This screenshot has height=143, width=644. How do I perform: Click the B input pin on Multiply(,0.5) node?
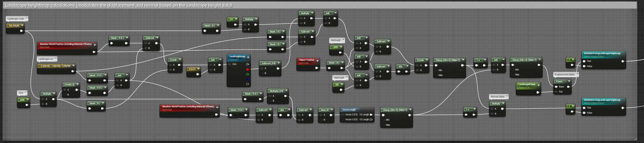pos(270,101)
